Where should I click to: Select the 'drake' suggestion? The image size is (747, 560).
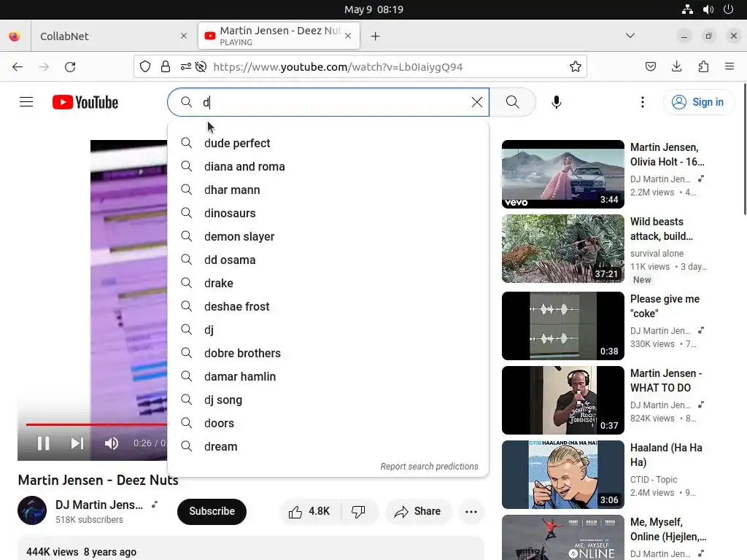(x=328, y=283)
